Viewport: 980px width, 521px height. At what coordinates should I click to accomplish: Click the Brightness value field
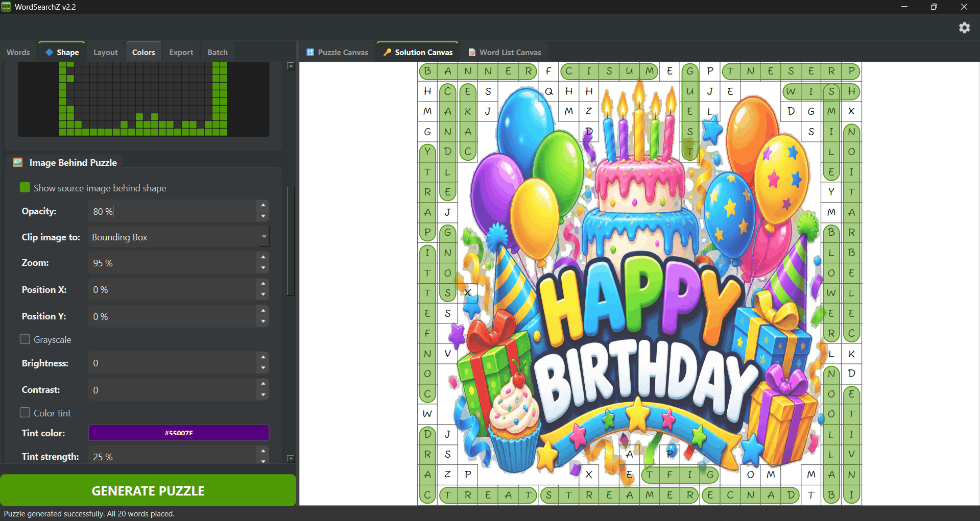coord(173,363)
